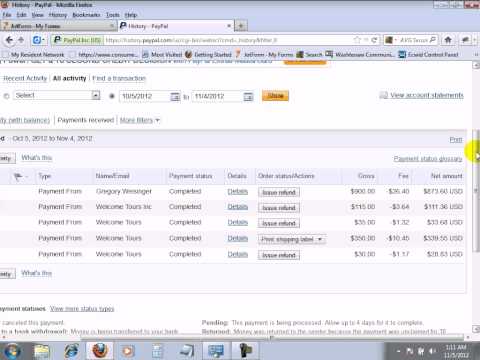Image resolution: width=480 pixels, height=360 pixels.
Task: Click the browser forward arrow button
Action: (x=21, y=40)
